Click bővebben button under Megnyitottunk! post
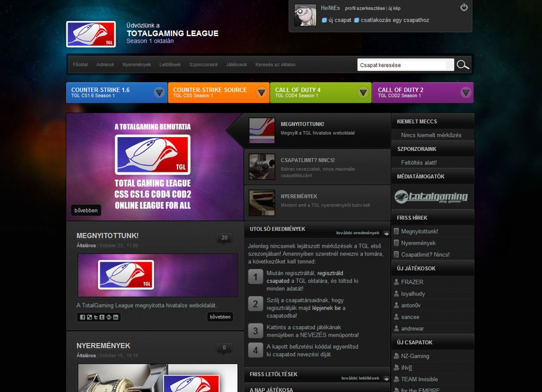This screenshot has height=392, width=542. 220,317
